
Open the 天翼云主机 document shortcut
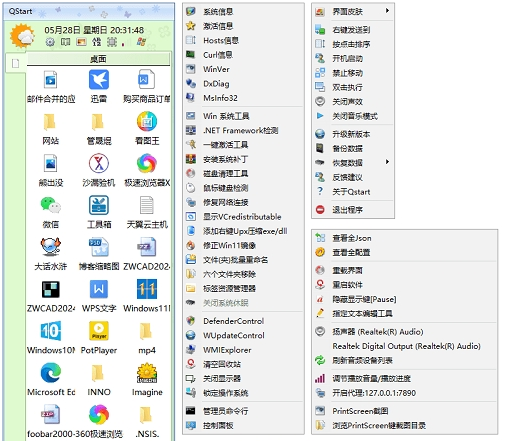pos(147,212)
